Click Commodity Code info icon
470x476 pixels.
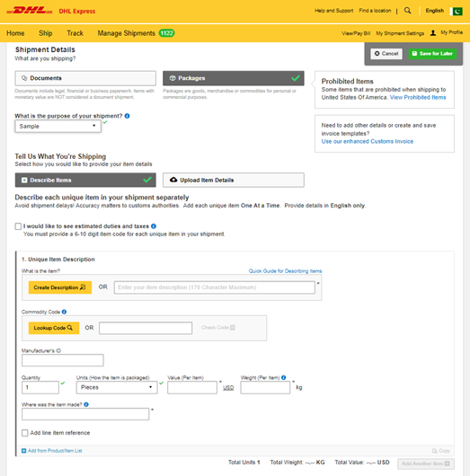(64, 312)
